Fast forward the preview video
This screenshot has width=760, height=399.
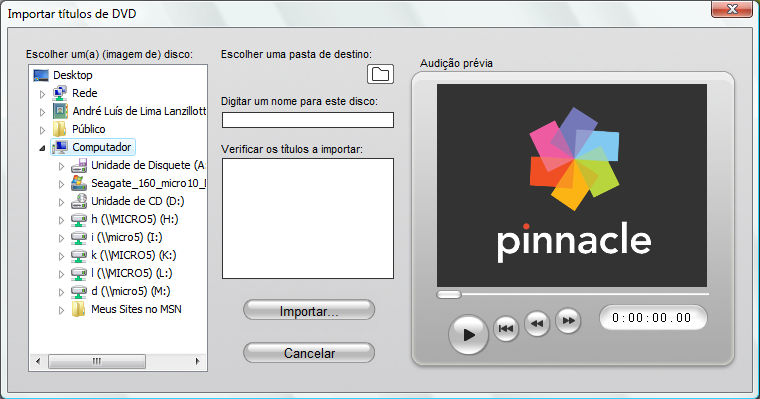pyautogui.click(x=568, y=320)
